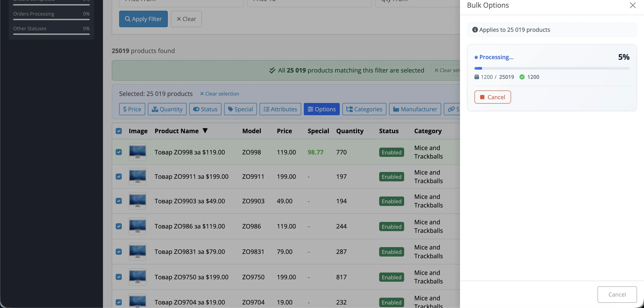Click the Enabled badge for ZO9750
The image size is (644, 308).
[391, 277]
